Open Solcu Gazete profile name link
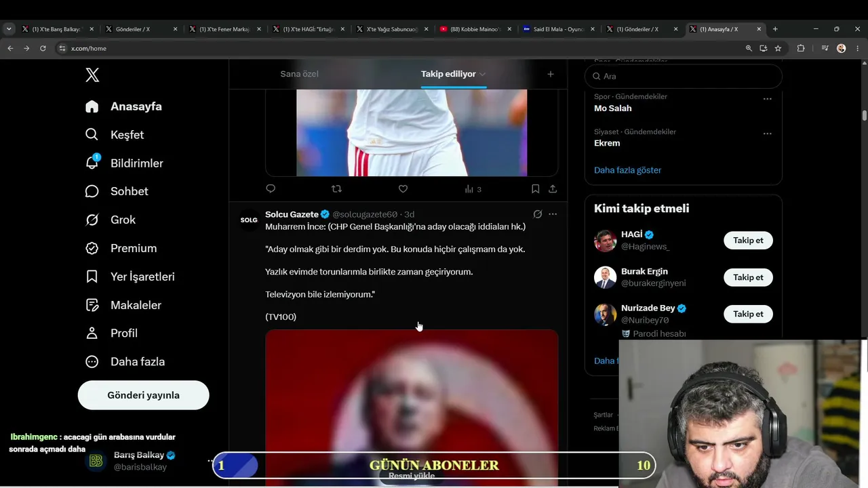868x488 pixels. point(292,214)
